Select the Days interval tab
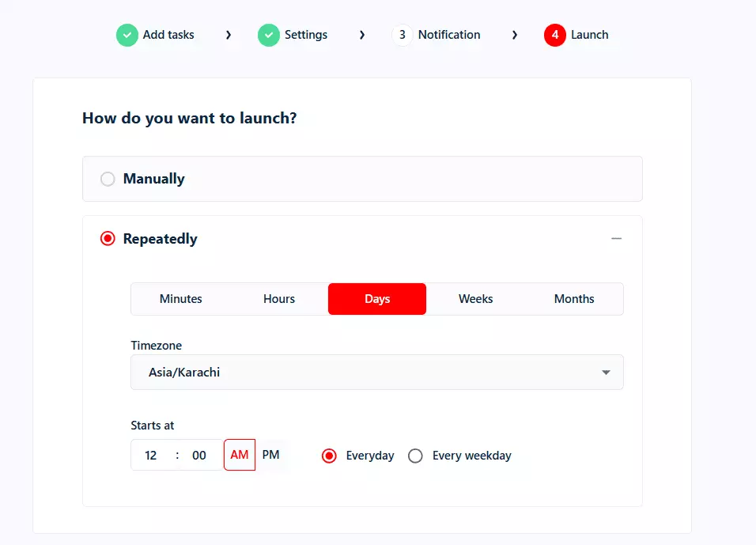 point(377,299)
